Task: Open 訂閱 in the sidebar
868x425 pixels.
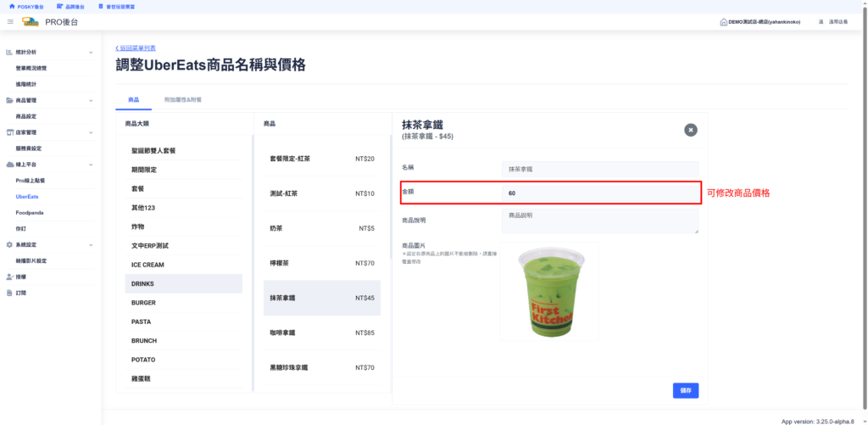Action: coord(20,293)
